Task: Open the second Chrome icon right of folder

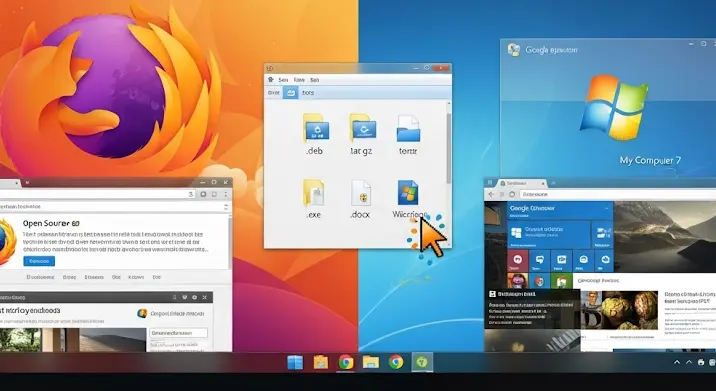Action: tap(396, 362)
